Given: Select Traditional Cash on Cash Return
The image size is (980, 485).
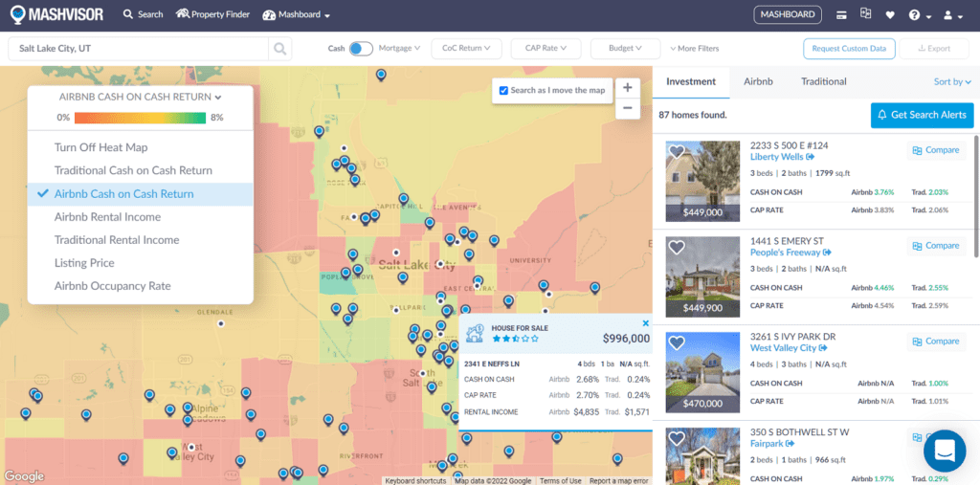Looking at the screenshot, I should (x=140, y=170).
